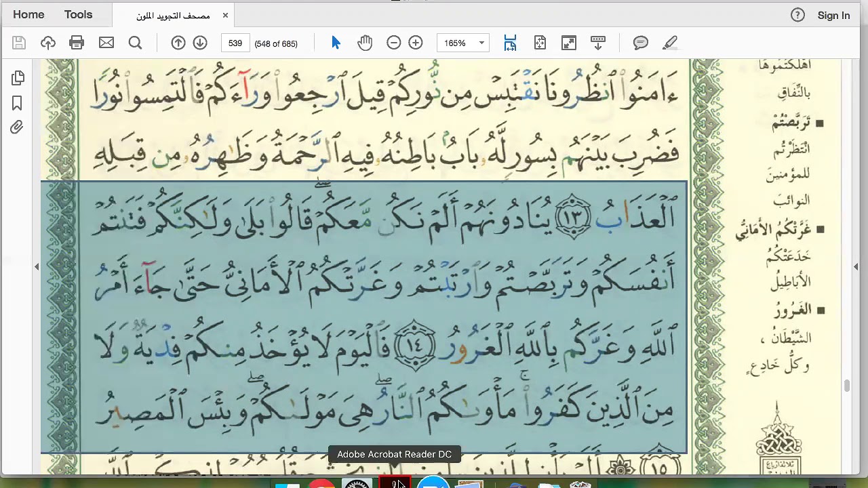
Task: Click the verse number marker ١٣
Action: click(x=573, y=218)
